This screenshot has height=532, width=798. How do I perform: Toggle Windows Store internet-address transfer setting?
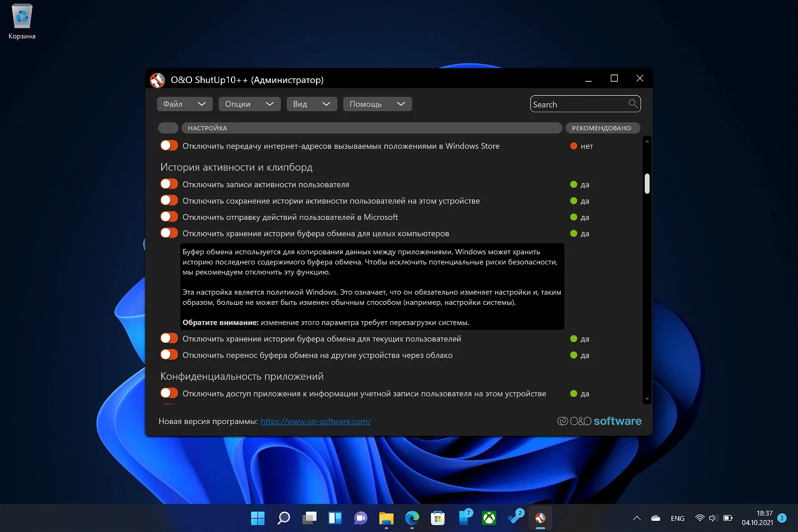tap(169, 145)
